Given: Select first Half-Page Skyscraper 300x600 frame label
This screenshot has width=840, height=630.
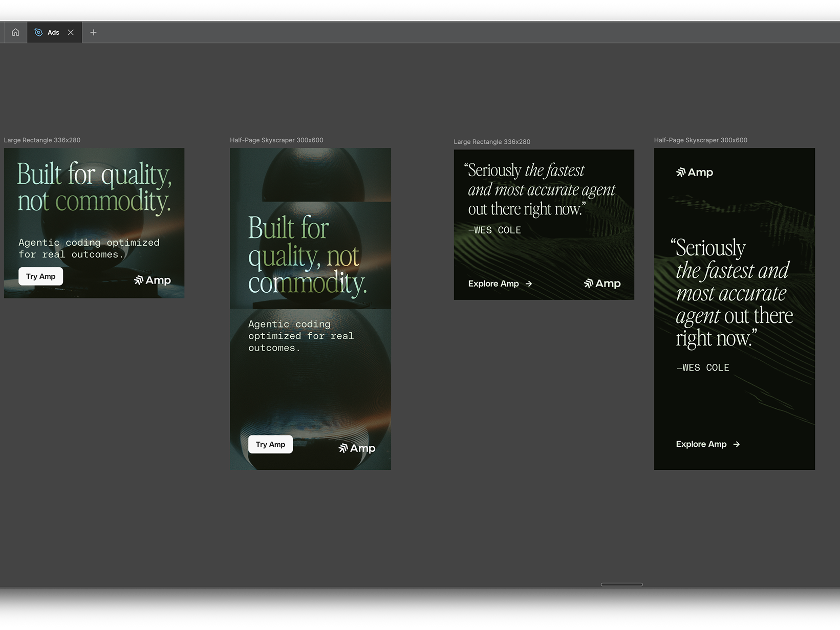Looking at the screenshot, I should (x=276, y=140).
